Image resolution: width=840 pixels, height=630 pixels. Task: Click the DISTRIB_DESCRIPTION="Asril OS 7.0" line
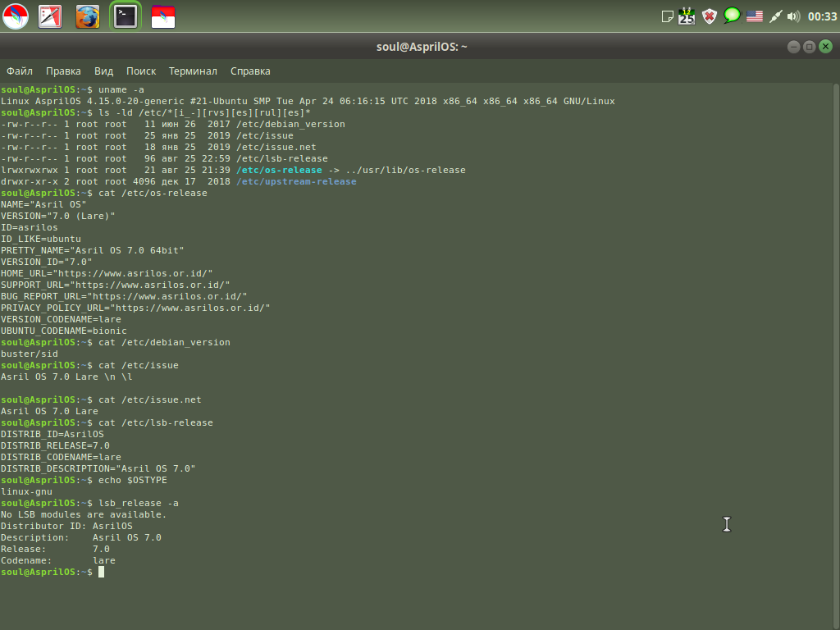tap(98, 468)
